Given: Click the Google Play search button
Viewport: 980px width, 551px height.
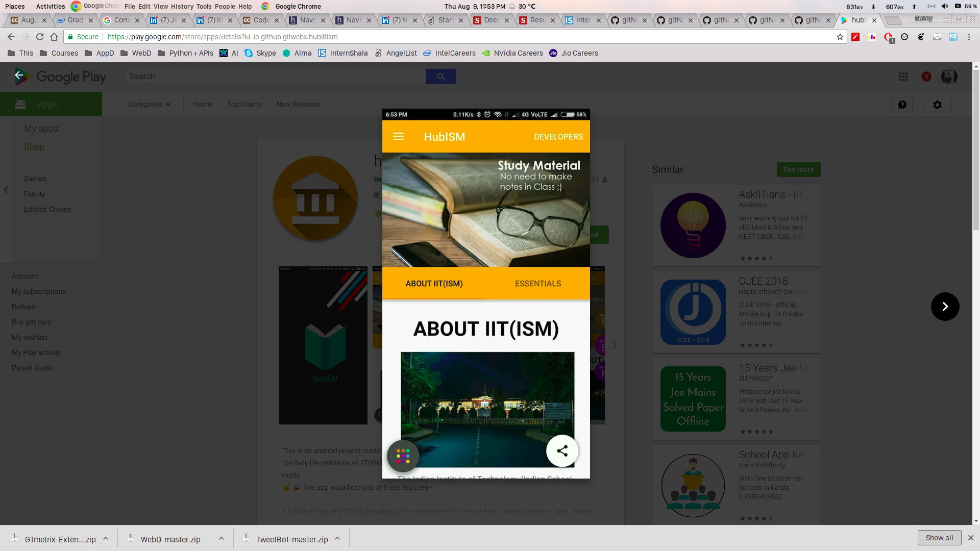Looking at the screenshot, I should (441, 77).
